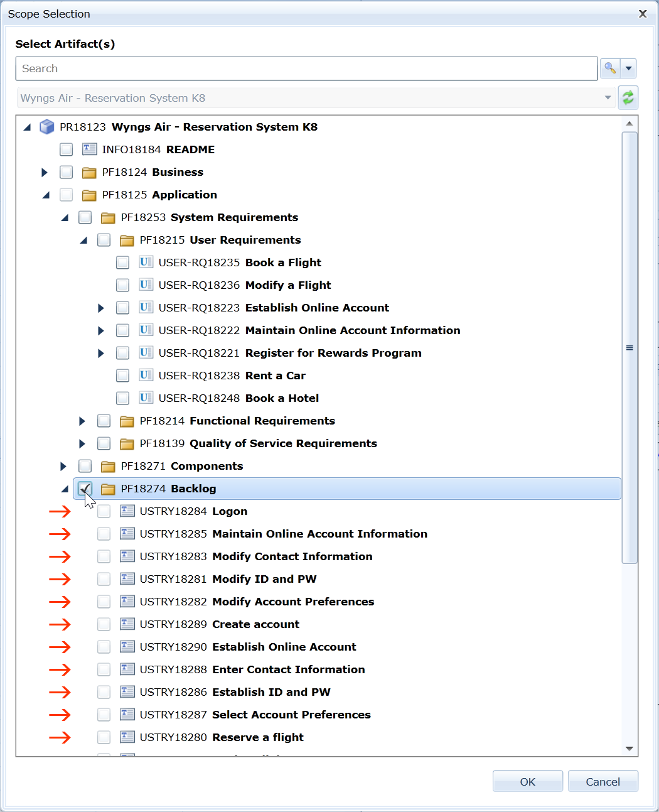Image resolution: width=659 pixels, height=812 pixels.
Task: Collapse the PR18123 project root node
Action: [x=27, y=127]
